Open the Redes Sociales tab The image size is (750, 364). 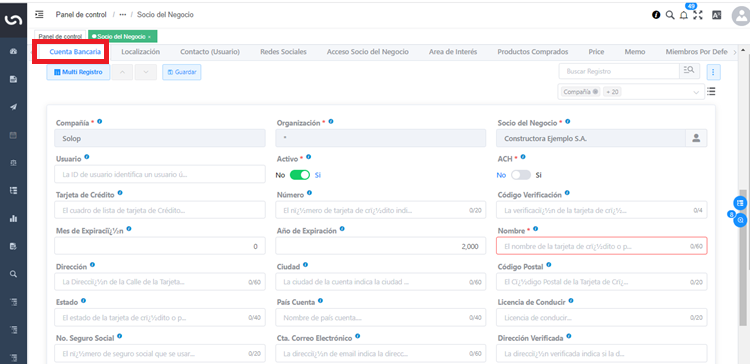coord(283,52)
